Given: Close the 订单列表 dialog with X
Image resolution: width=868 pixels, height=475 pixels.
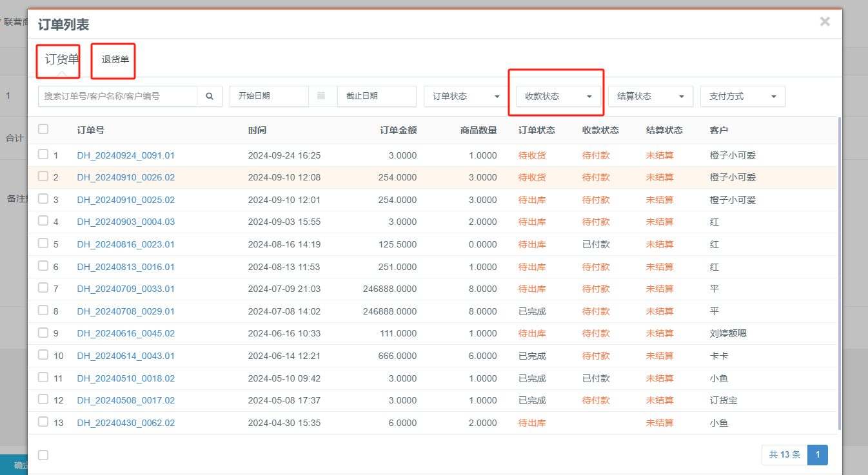Looking at the screenshot, I should [825, 22].
